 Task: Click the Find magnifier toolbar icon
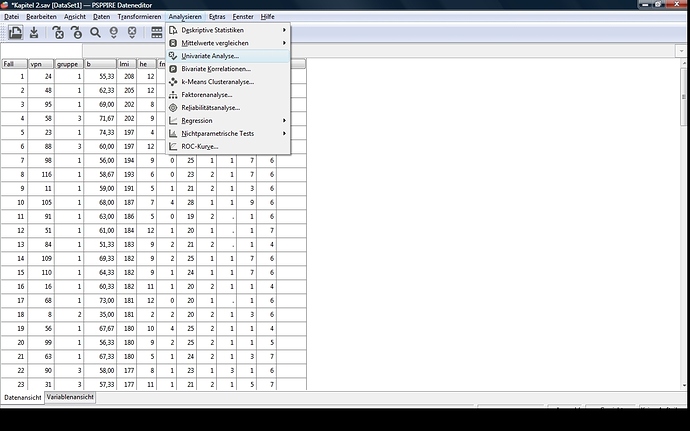tap(95, 33)
